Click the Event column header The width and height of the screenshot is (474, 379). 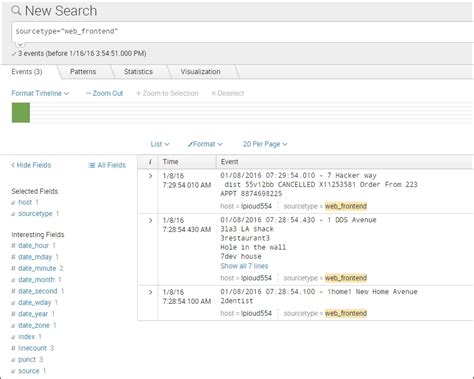(229, 162)
